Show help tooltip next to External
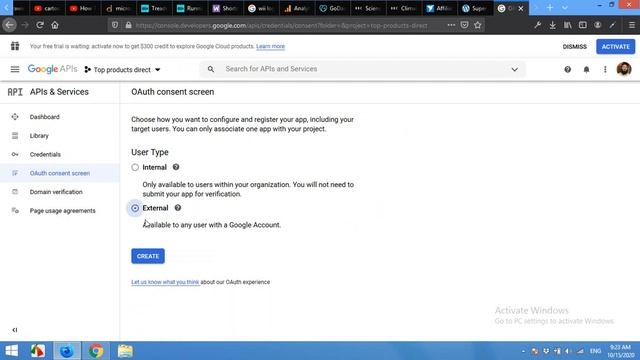The height and width of the screenshot is (360, 640). click(178, 208)
